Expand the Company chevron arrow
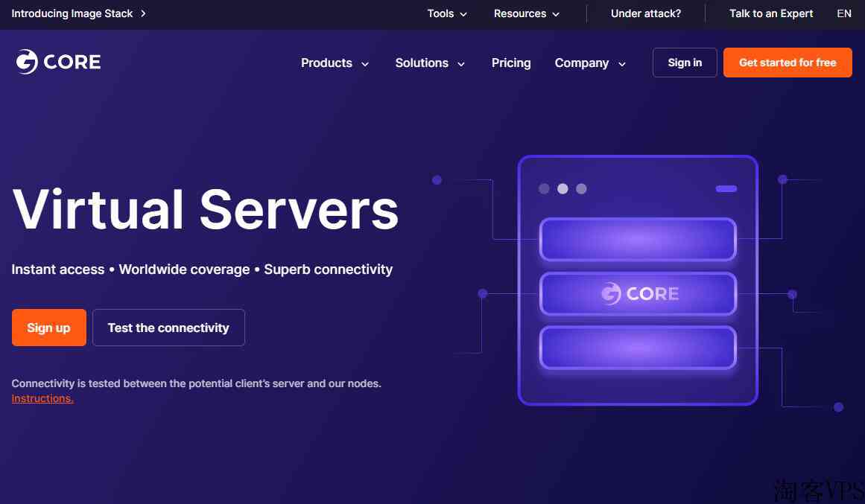Image resolution: width=865 pixels, height=504 pixels. 621,65
